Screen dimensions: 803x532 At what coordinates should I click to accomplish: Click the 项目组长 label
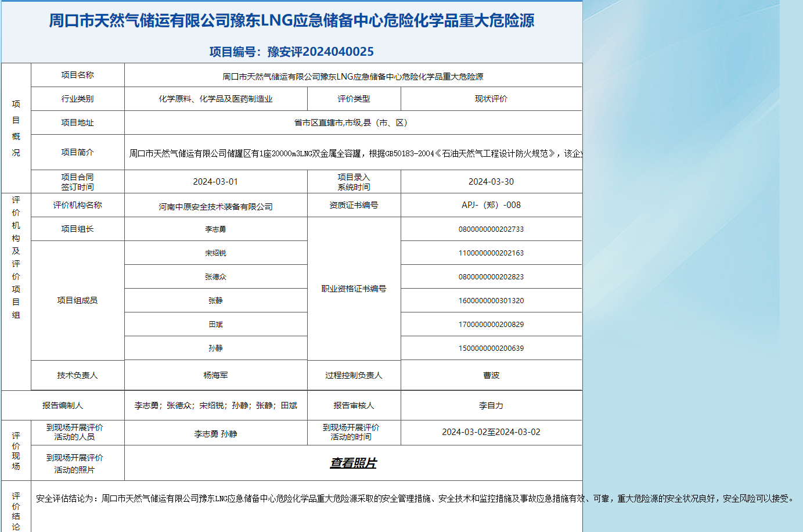coord(77,229)
